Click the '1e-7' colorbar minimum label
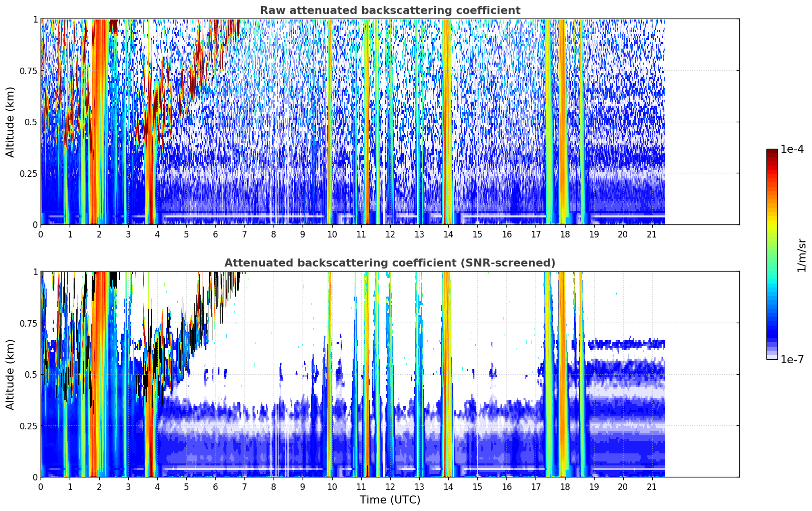 click(792, 360)
